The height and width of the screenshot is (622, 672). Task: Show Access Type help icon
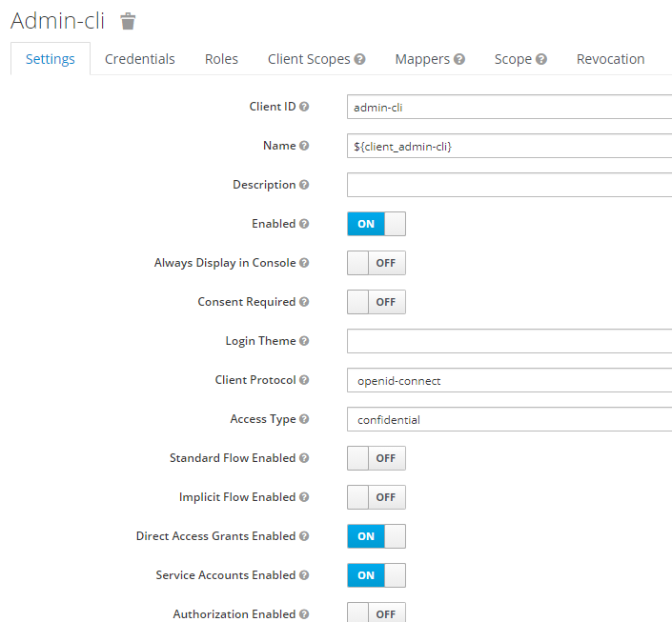(x=304, y=418)
